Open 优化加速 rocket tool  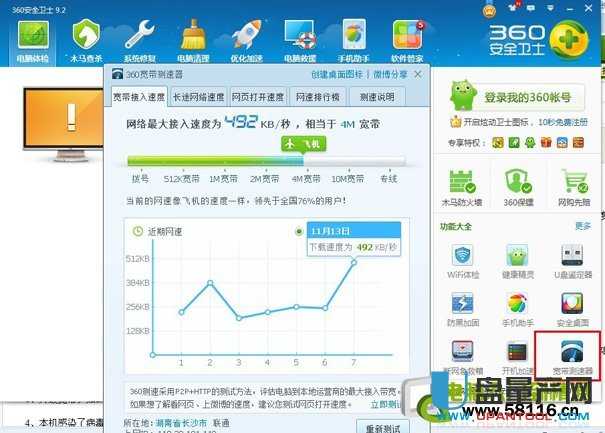tap(247, 42)
